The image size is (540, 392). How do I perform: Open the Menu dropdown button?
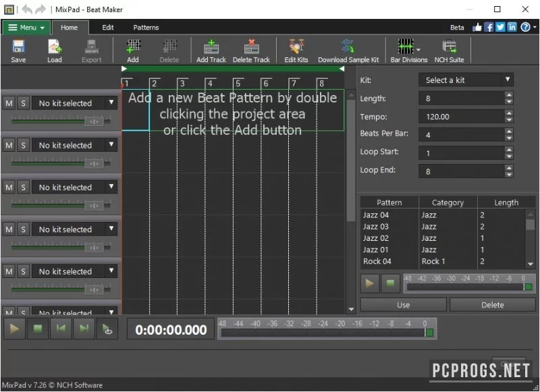coord(26,28)
